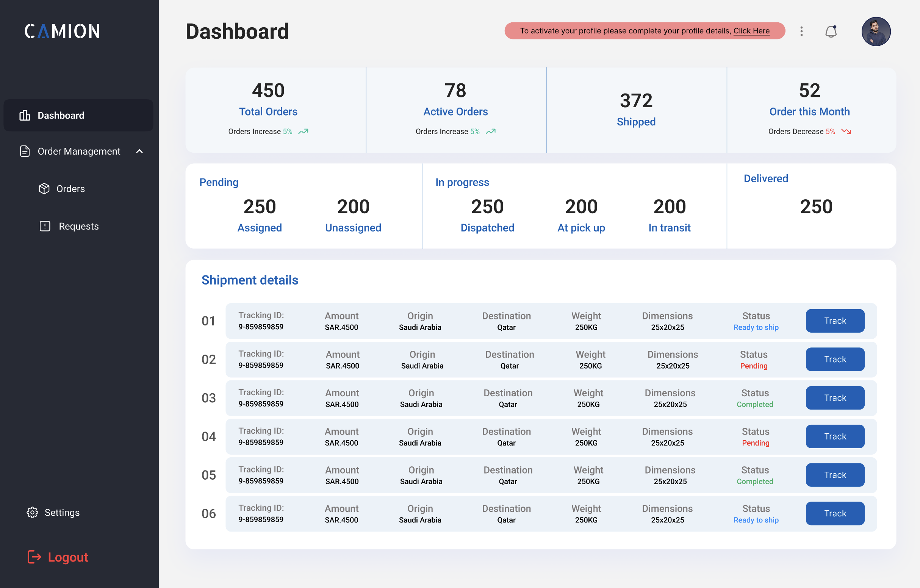Click the Pending section heading
Viewport: 920px width, 588px height.
219,182
